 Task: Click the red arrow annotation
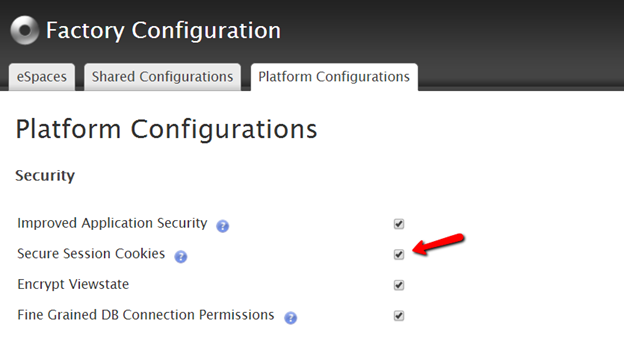pyautogui.click(x=438, y=244)
